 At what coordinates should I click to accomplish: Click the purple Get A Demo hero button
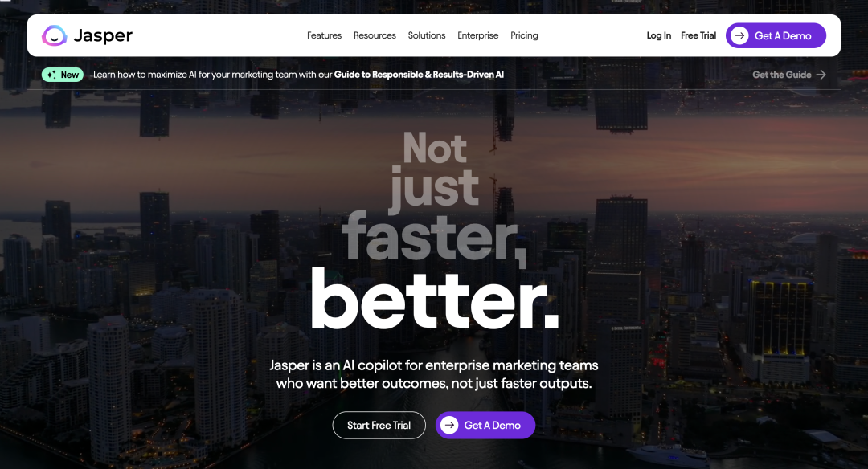coord(485,426)
